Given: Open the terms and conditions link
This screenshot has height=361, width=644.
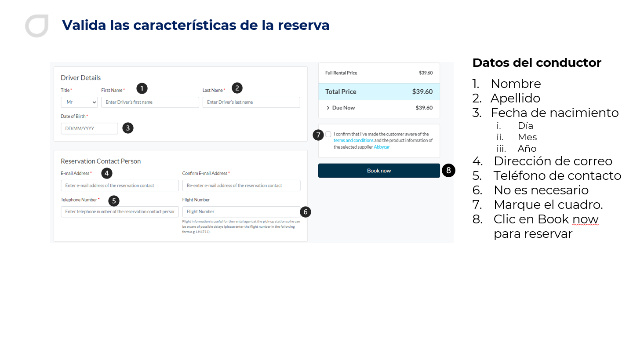Looking at the screenshot, I should (353, 141).
